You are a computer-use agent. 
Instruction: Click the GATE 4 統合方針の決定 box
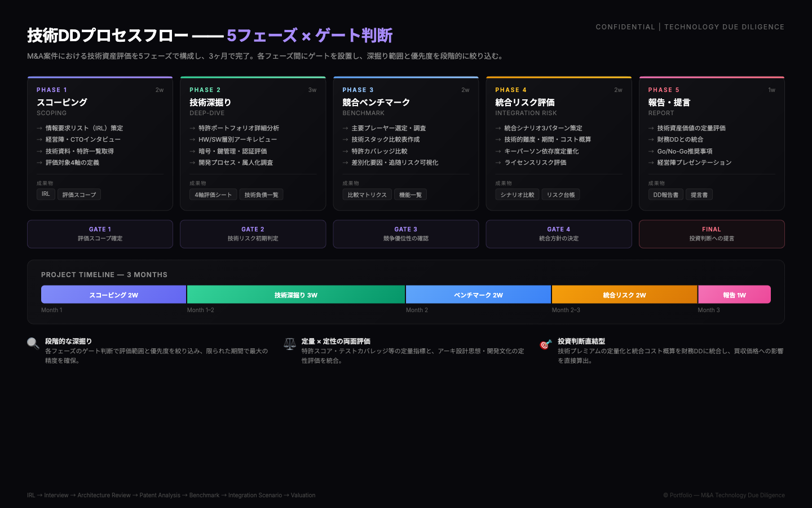pyautogui.click(x=558, y=234)
